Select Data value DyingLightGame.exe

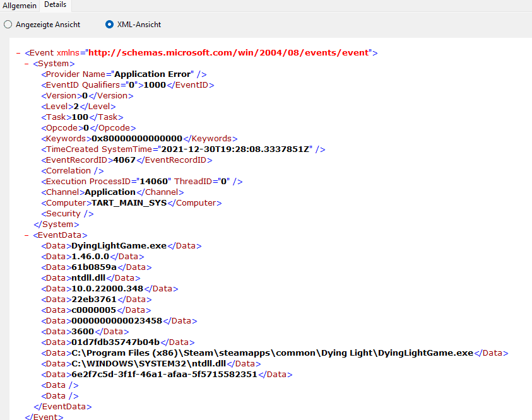point(119,246)
